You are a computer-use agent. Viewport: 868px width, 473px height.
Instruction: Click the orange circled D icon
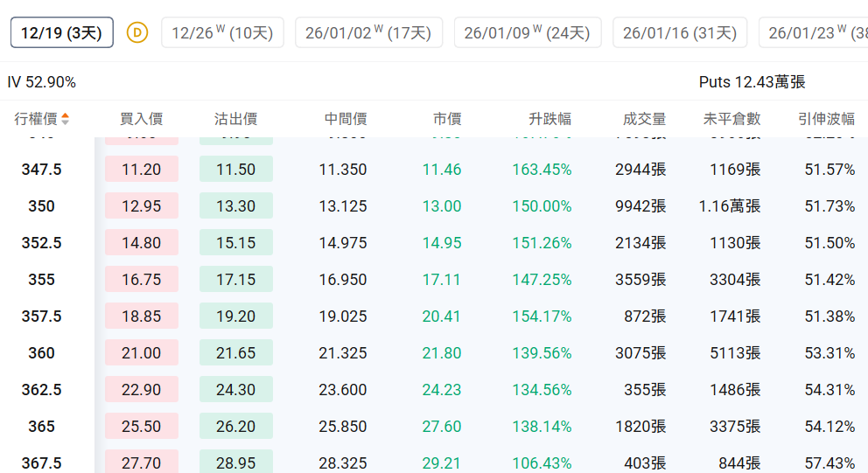tap(137, 33)
